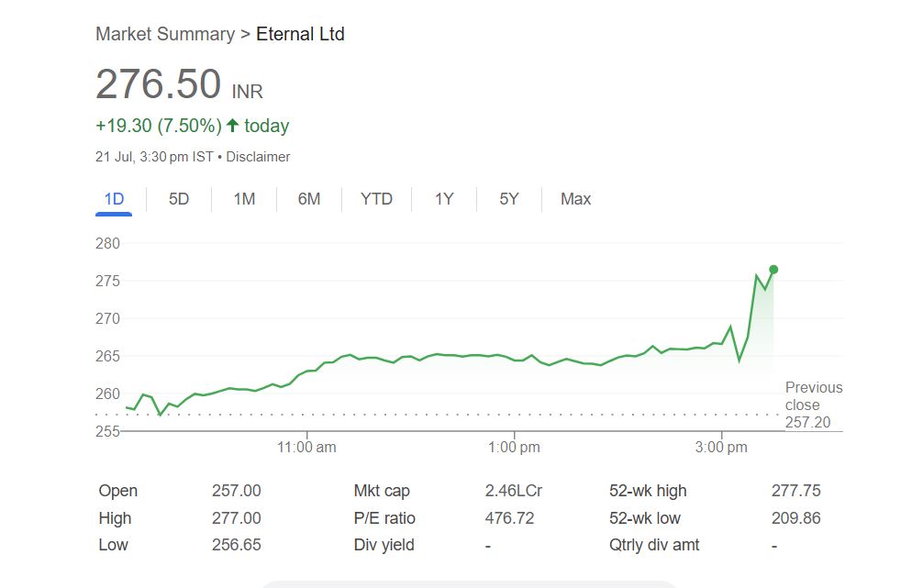901x588 pixels.
Task: Click the P/E ratio value 476.72
Action: [509, 518]
